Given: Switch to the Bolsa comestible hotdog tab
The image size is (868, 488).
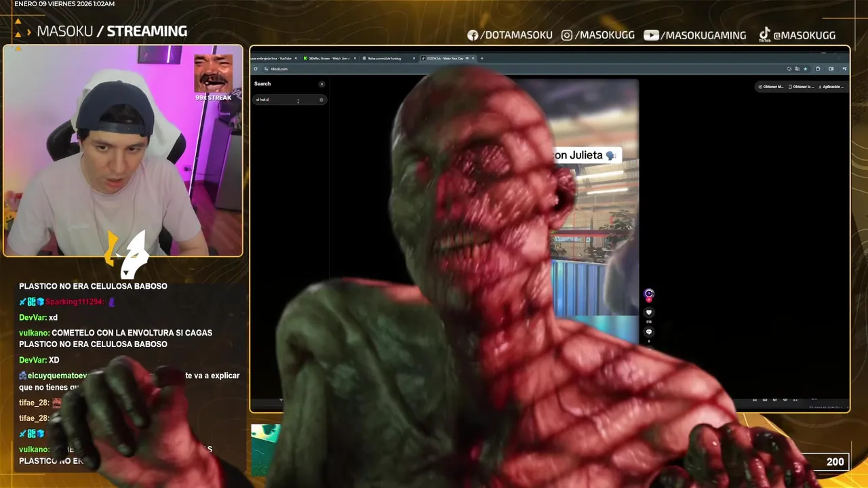Looking at the screenshot, I should click(384, 58).
